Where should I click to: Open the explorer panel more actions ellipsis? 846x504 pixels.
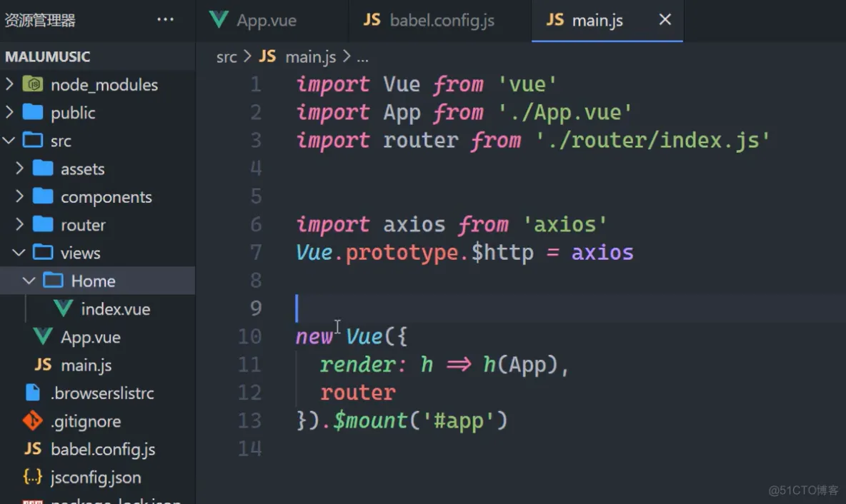(165, 19)
